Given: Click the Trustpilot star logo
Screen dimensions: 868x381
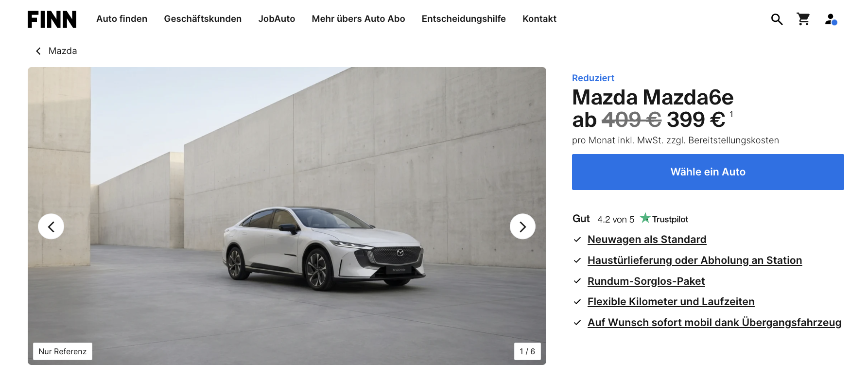Looking at the screenshot, I should coord(664,219).
